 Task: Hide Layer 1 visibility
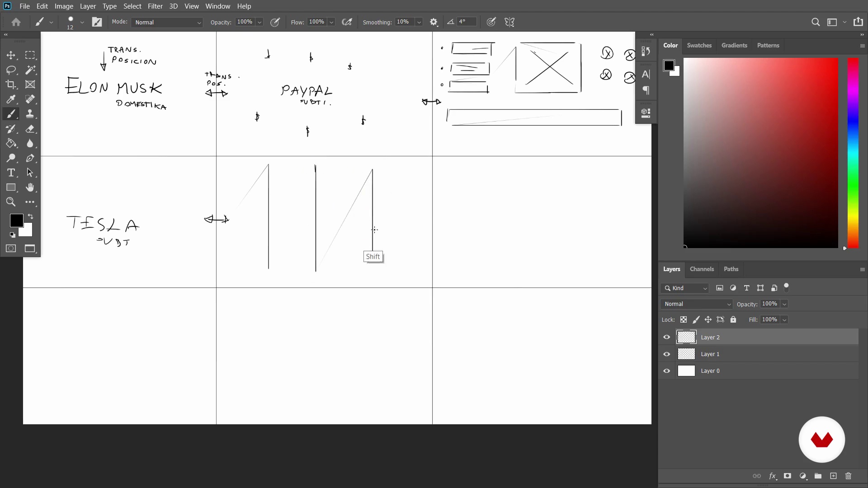[666, 354]
